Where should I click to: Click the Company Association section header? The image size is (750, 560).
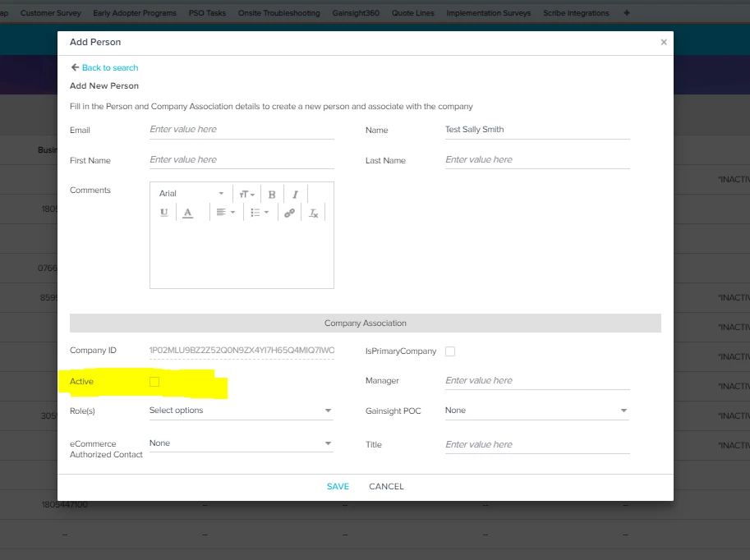click(366, 324)
